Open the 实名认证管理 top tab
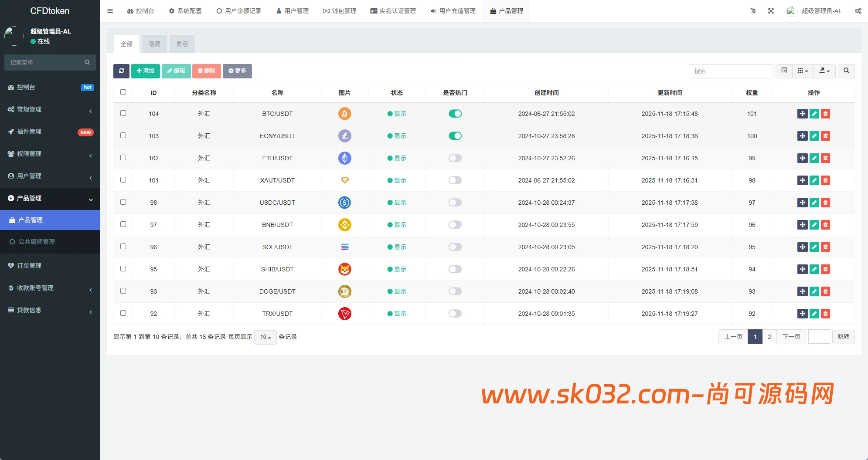The image size is (868, 460). pyautogui.click(x=393, y=11)
